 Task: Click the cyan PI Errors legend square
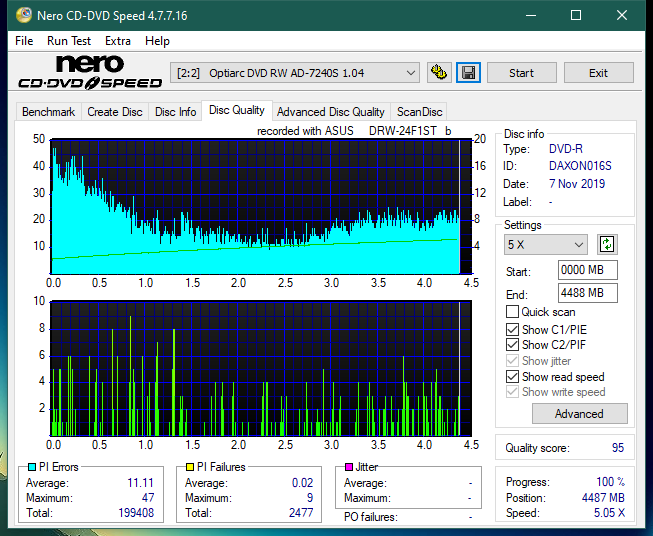coord(32,467)
